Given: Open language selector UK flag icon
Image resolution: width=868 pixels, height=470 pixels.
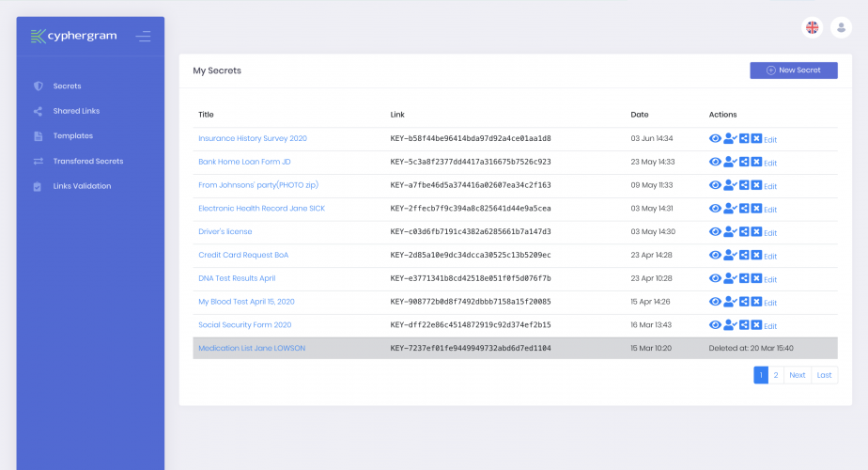Looking at the screenshot, I should click(x=812, y=27).
